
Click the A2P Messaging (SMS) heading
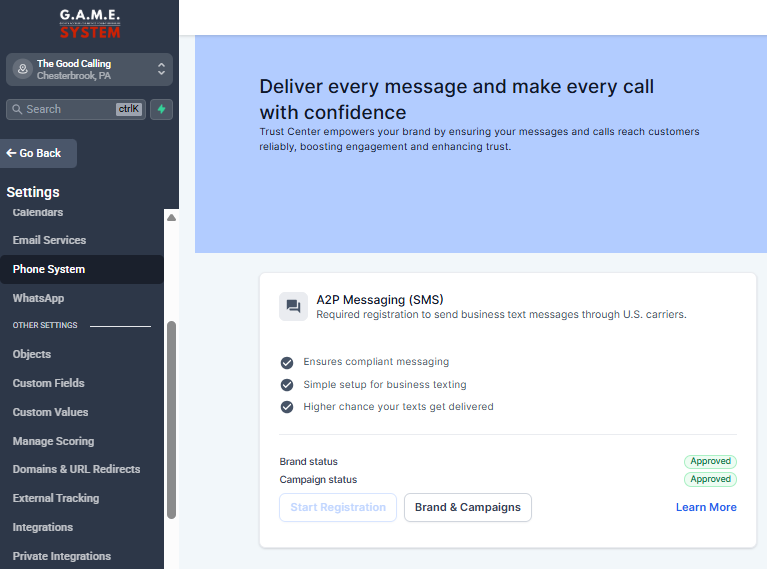[x=380, y=299]
